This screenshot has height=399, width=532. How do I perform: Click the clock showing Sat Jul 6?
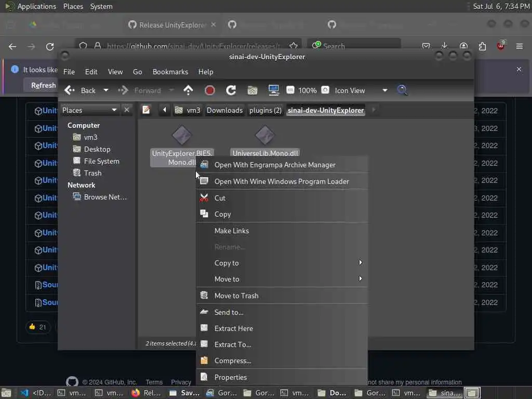(501, 6)
